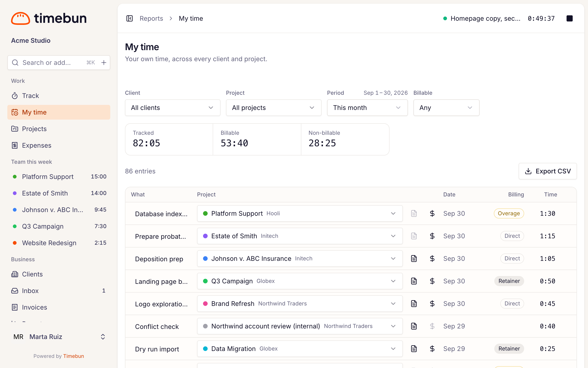Open note icon for Conflict check row
Screen dimensions: 588x368
click(414, 326)
